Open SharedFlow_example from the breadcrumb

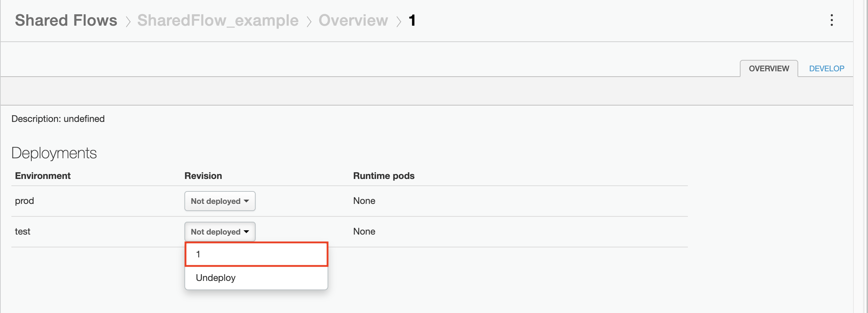pos(218,20)
